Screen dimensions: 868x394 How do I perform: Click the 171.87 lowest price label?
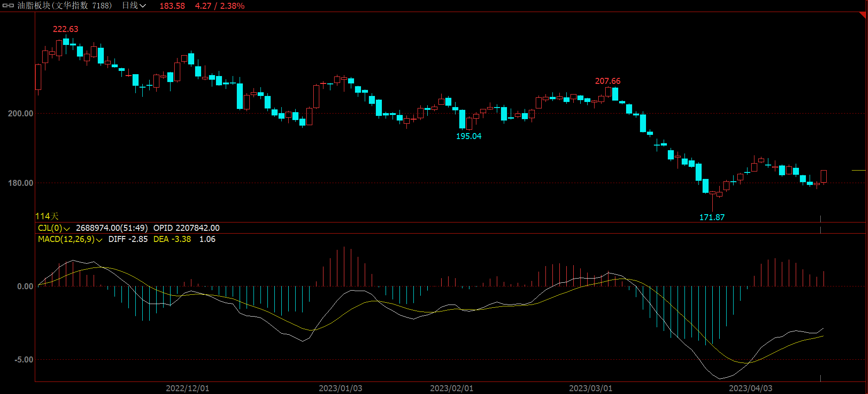point(712,217)
